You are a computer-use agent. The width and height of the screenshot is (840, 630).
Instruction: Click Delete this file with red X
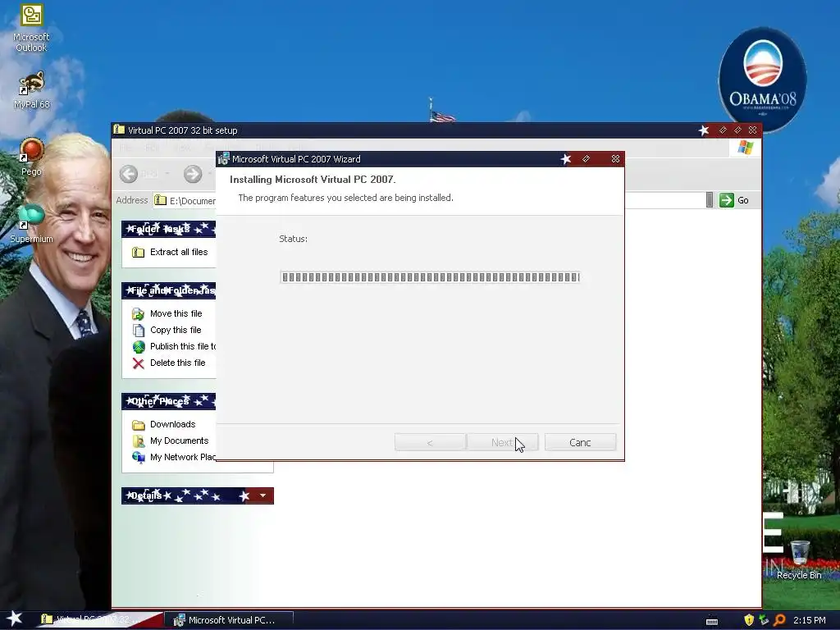click(x=177, y=363)
